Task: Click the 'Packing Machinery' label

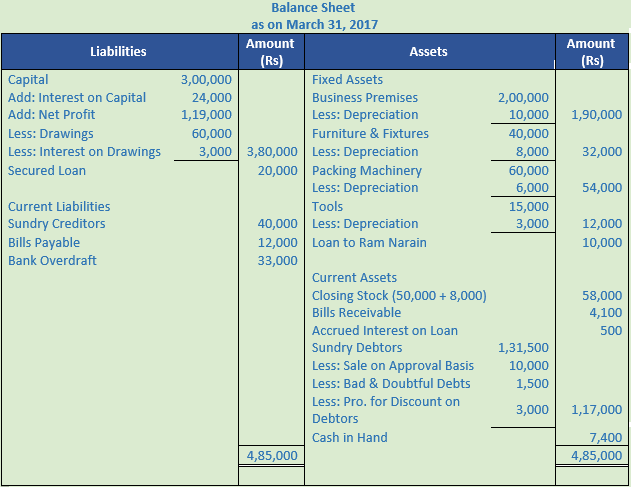Action: click(367, 171)
